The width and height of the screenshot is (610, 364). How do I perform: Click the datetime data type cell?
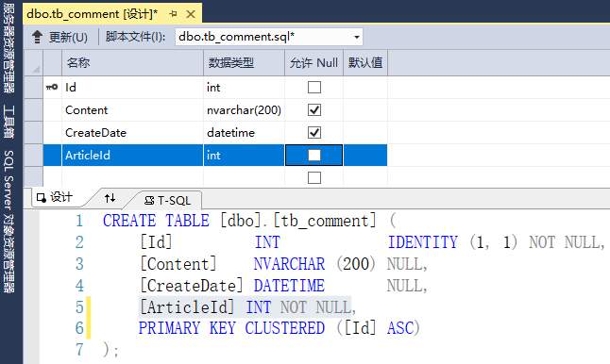244,132
